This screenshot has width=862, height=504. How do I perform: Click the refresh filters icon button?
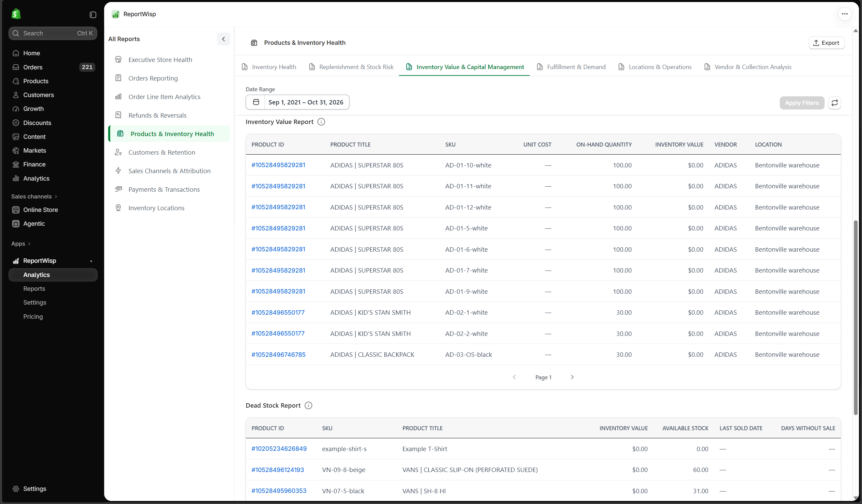(x=834, y=102)
